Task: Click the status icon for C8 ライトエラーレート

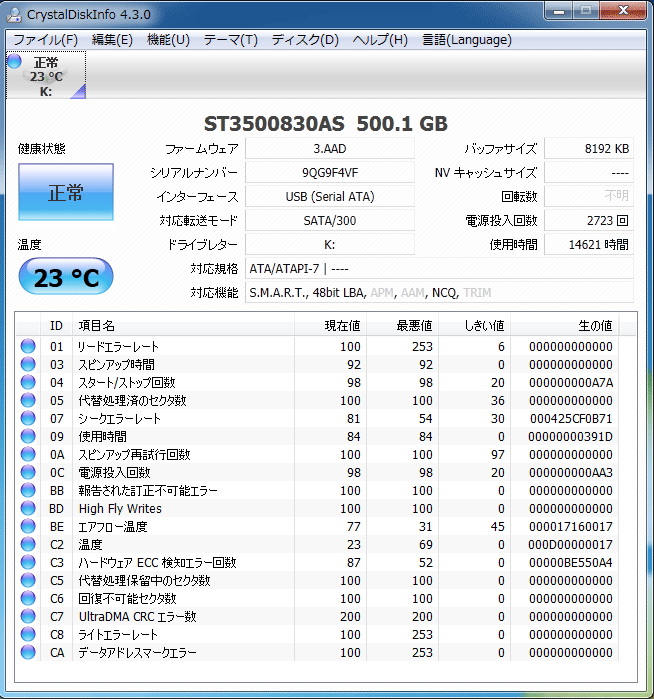Action: click(x=28, y=634)
